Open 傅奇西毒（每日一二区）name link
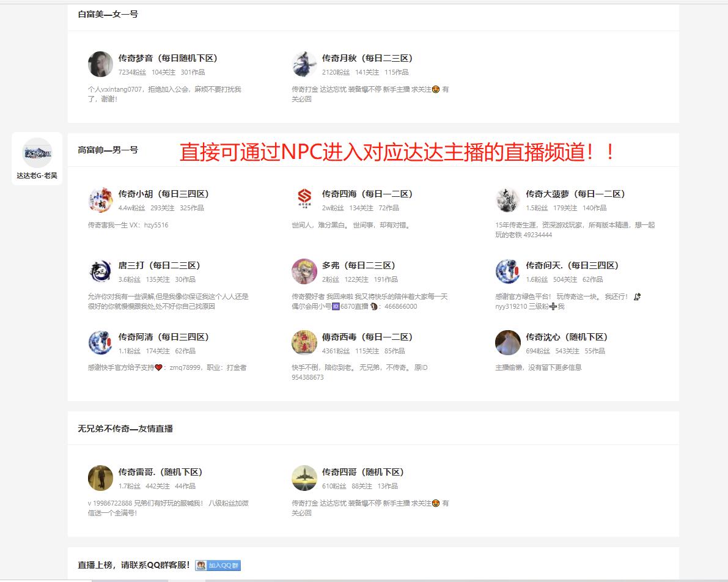The height and width of the screenshot is (582, 728). (x=367, y=337)
